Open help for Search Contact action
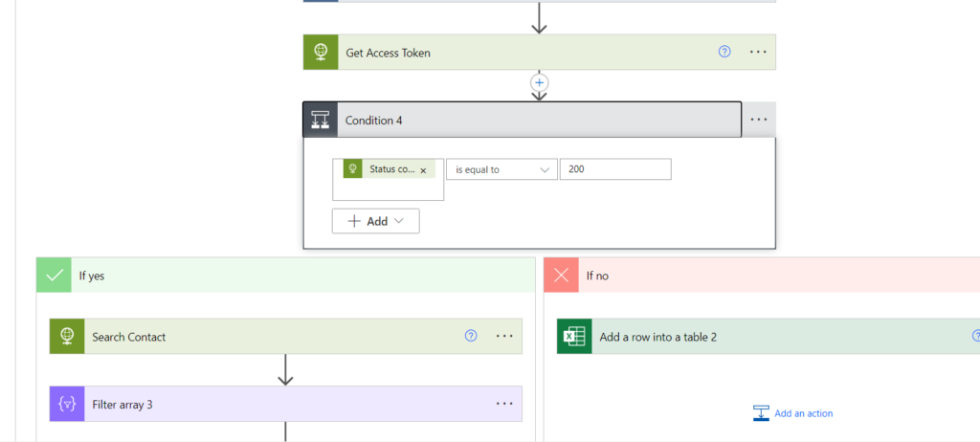The image size is (980, 442). (470, 337)
